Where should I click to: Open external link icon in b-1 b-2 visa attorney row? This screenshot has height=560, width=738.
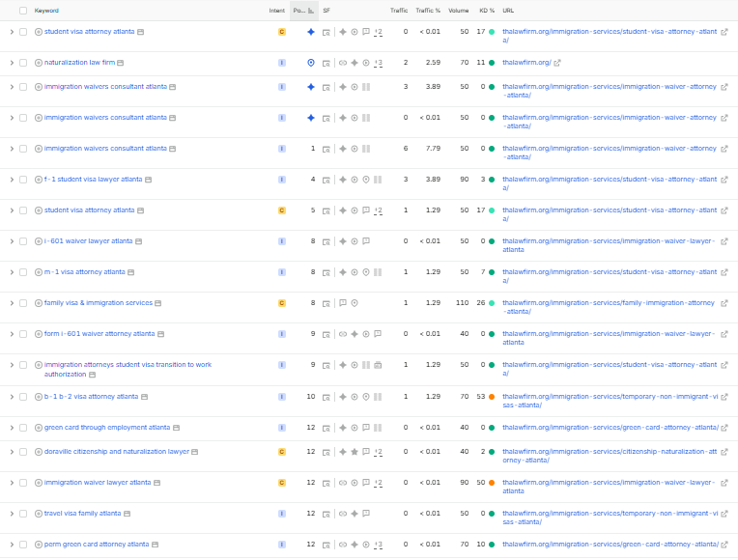(724, 397)
